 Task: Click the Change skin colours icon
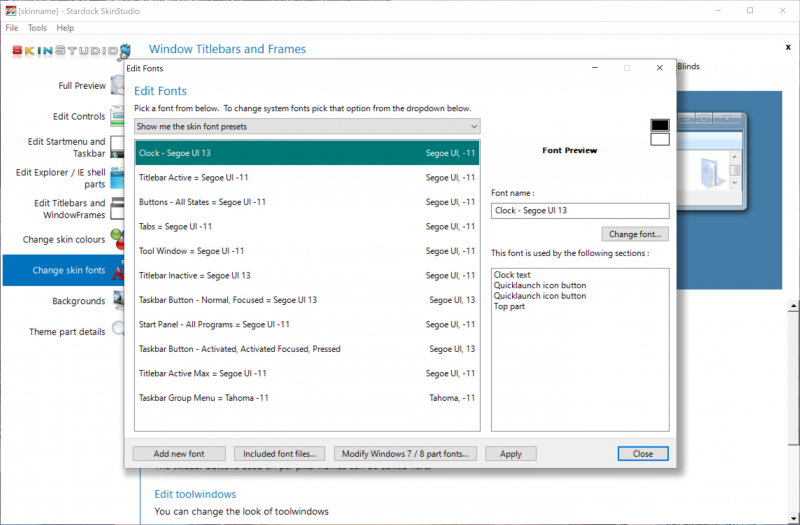[116, 240]
